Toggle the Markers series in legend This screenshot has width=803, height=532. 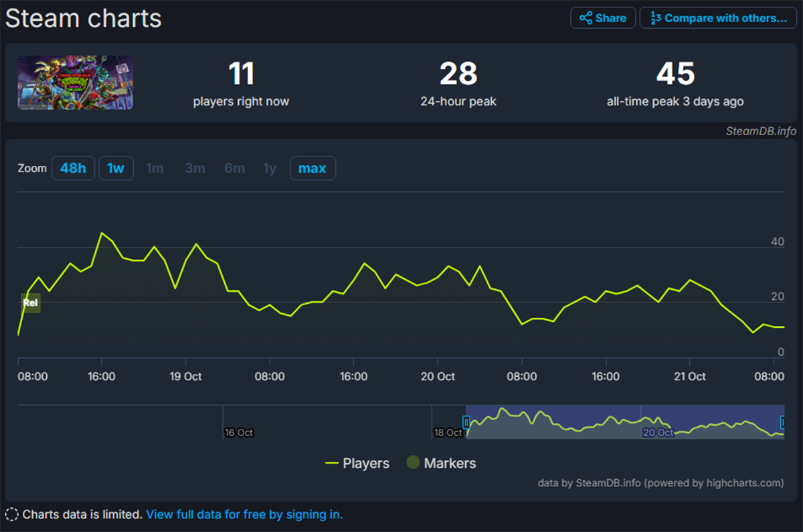click(x=442, y=463)
